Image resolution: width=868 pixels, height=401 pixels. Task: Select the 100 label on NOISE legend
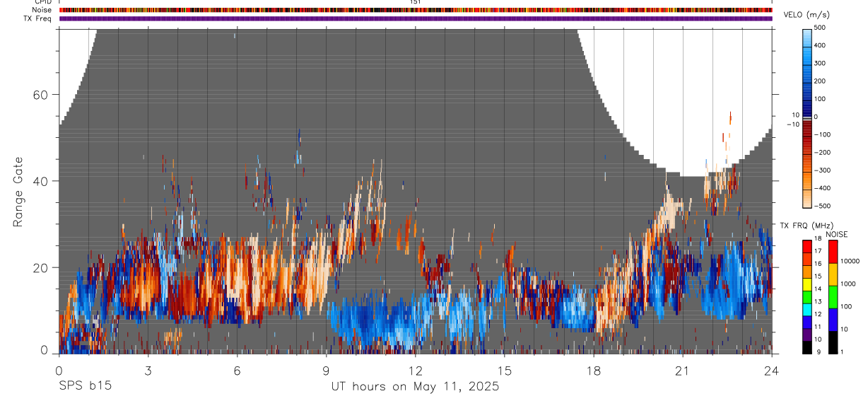click(x=846, y=306)
